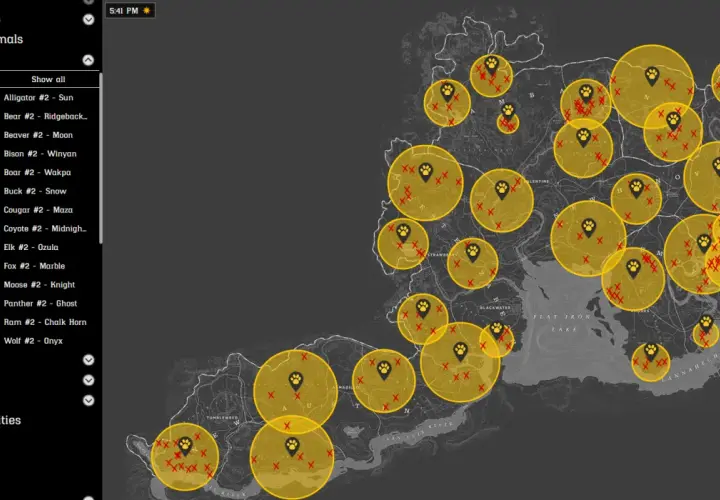
Task: Click the Blackwater town label
Action: [495, 308]
